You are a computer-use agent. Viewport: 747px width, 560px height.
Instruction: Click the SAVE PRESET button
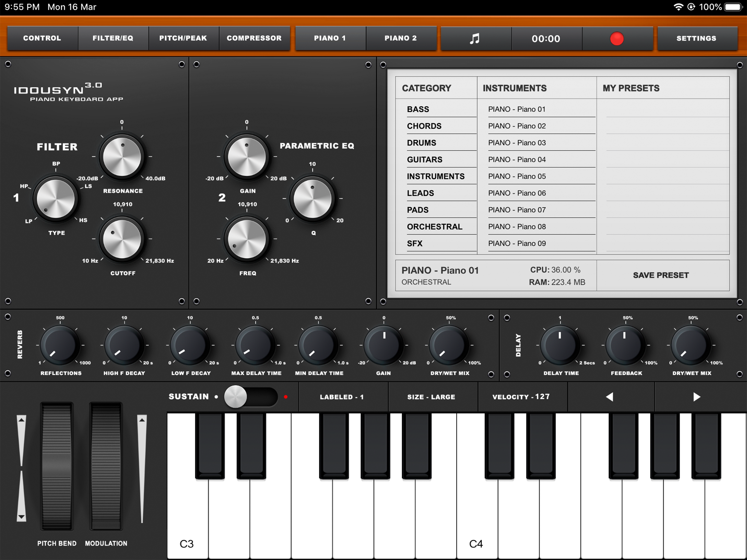tap(661, 275)
